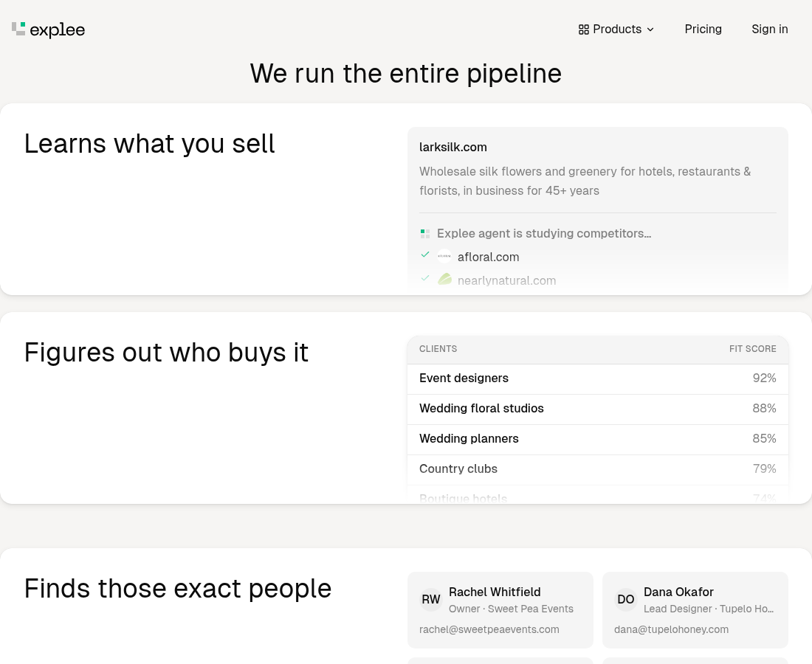Select the Wedding planners row
This screenshot has width=812, height=664.
click(x=598, y=439)
